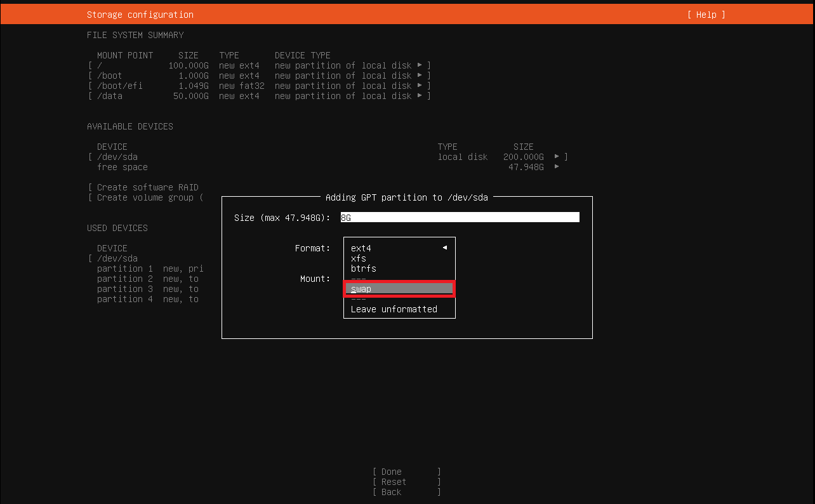Click /dev/sda in Available Devices
This screenshot has height=504, width=815.
point(117,157)
